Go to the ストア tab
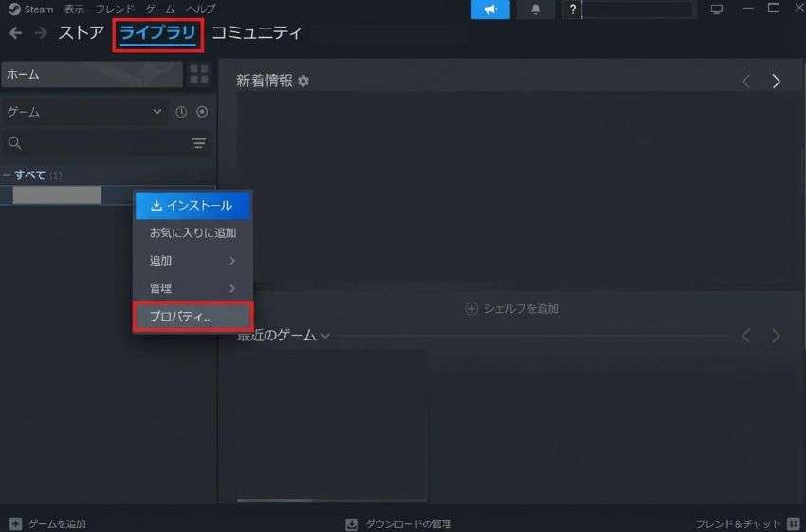The height and width of the screenshot is (532, 806). click(81, 33)
